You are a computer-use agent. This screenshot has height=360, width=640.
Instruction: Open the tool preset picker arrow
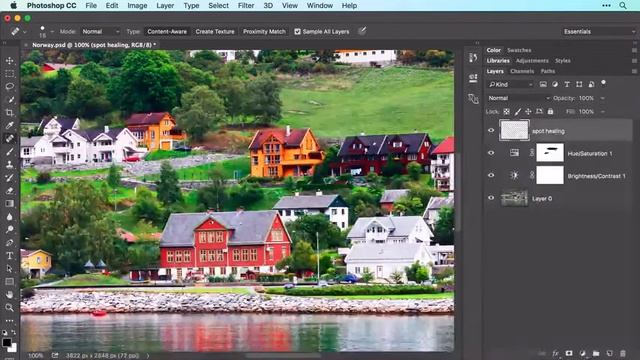tap(25, 31)
